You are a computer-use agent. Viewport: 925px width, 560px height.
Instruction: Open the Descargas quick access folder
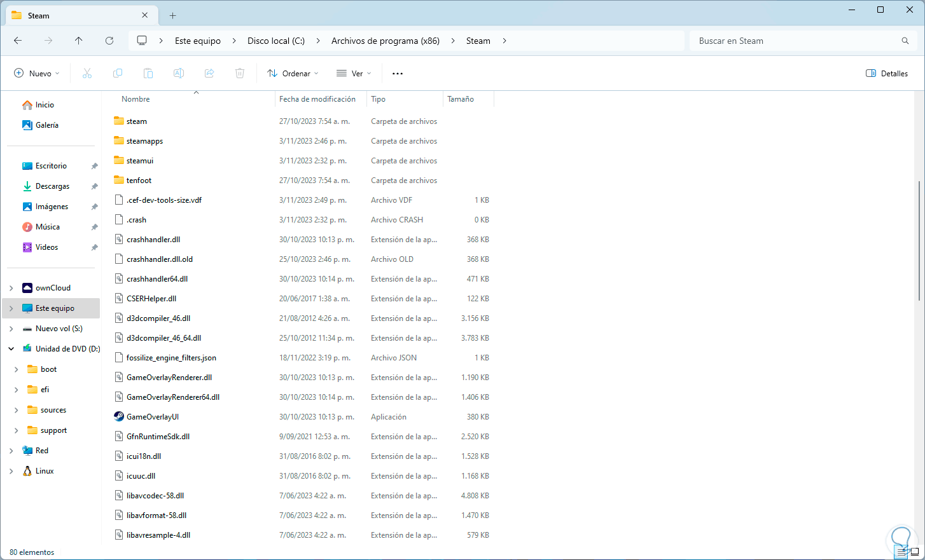click(x=52, y=186)
